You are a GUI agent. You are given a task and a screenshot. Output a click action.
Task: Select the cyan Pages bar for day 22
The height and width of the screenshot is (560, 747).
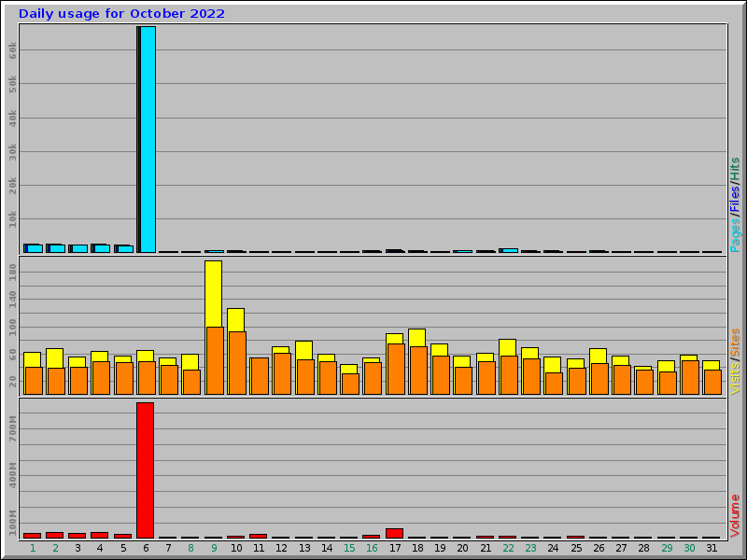tap(510, 250)
